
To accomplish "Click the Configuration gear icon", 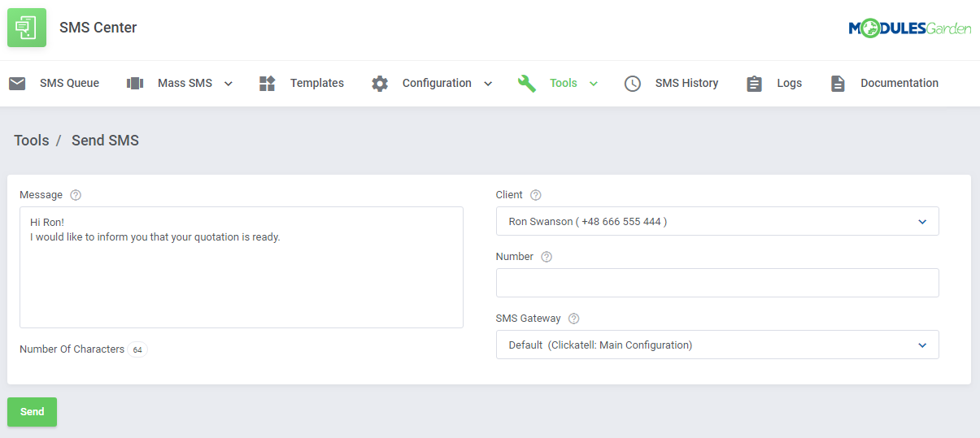I will [380, 83].
